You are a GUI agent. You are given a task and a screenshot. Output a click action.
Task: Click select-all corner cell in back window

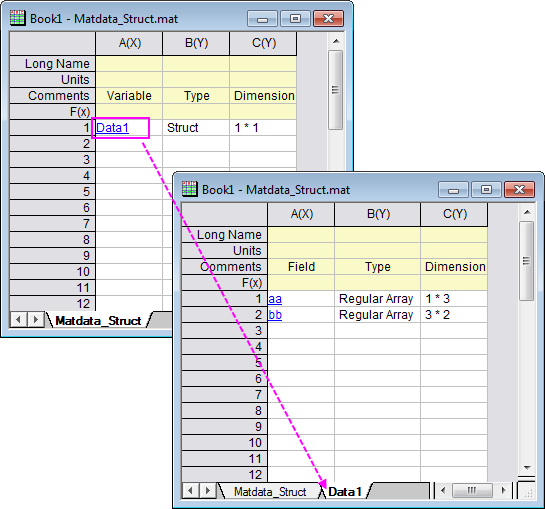[52, 43]
